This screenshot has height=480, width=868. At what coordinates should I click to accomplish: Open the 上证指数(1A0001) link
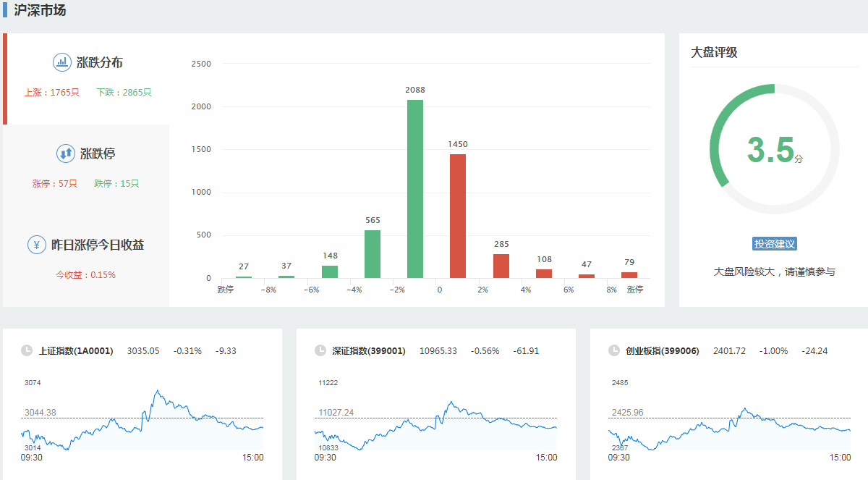tap(76, 351)
